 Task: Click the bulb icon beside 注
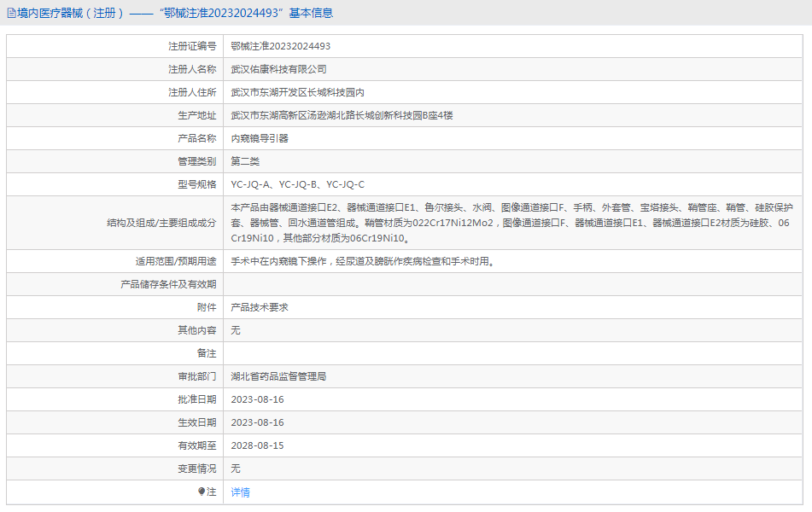(202, 492)
